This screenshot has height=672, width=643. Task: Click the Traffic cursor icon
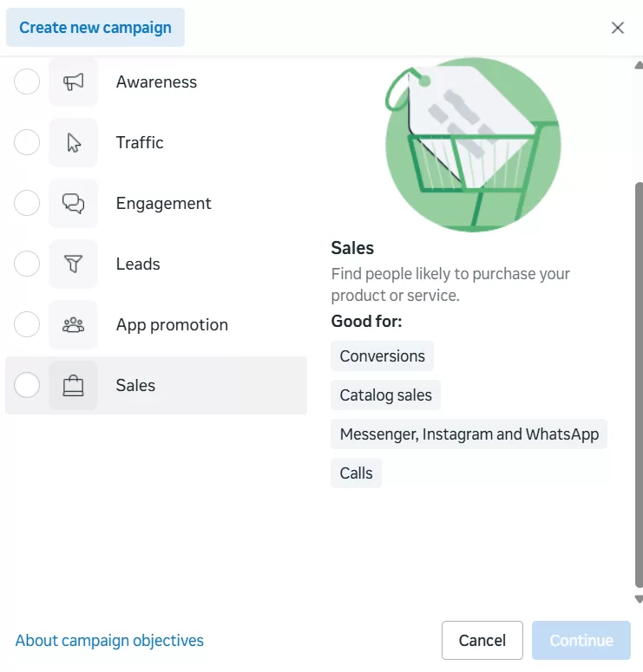74,143
